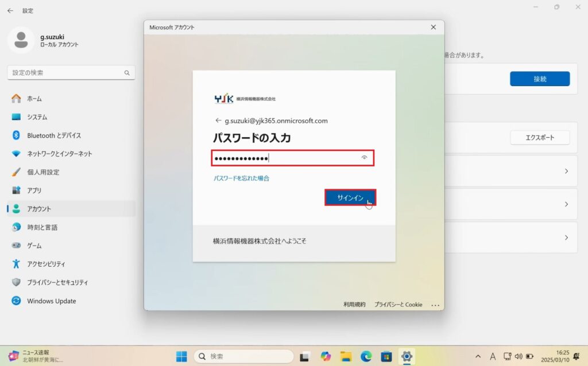Show the password using the eye icon

tap(364, 158)
